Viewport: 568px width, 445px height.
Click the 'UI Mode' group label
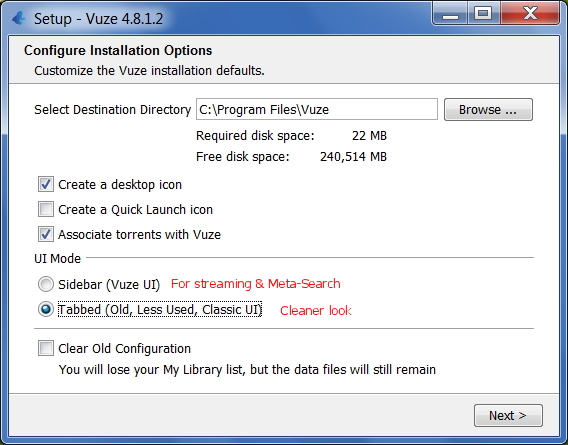(58, 258)
